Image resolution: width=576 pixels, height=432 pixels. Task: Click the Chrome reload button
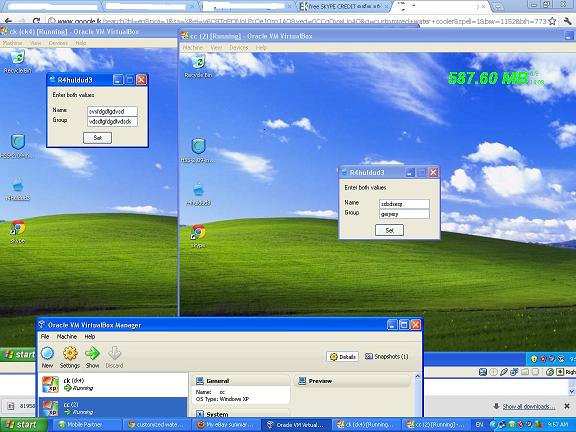[36, 21]
